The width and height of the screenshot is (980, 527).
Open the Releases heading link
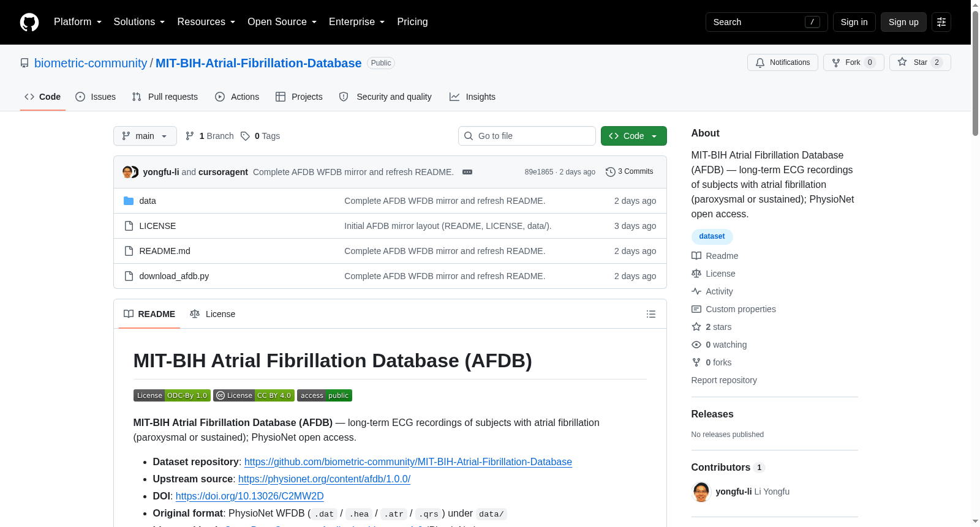712,414
